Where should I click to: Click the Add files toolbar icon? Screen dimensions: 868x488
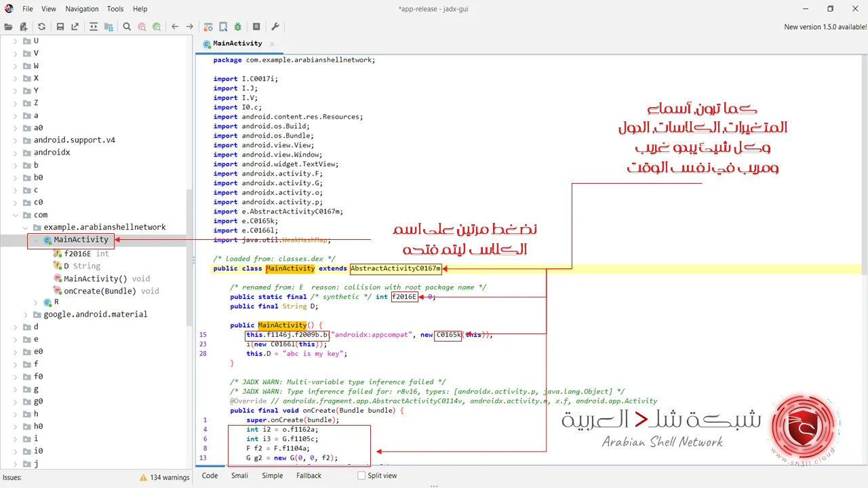(24, 27)
